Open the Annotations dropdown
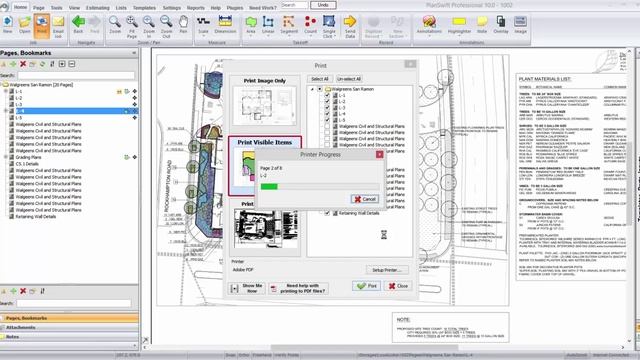The width and height of the screenshot is (640, 360). [x=429, y=36]
